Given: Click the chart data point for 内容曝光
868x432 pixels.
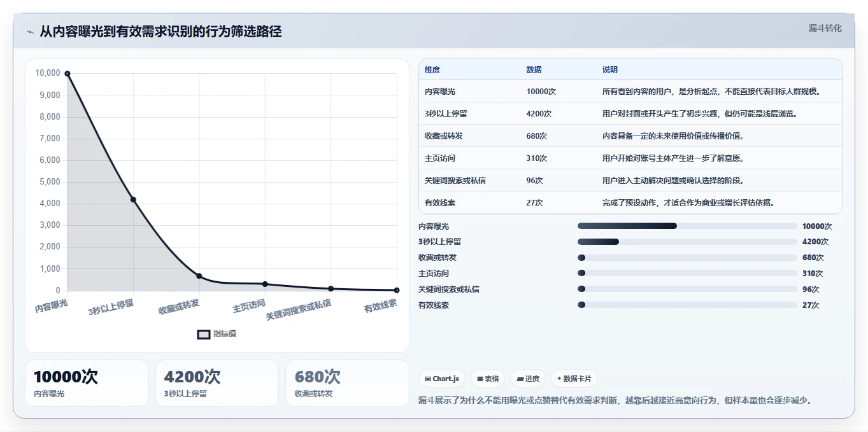Looking at the screenshot, I should [x=68, y=74].
